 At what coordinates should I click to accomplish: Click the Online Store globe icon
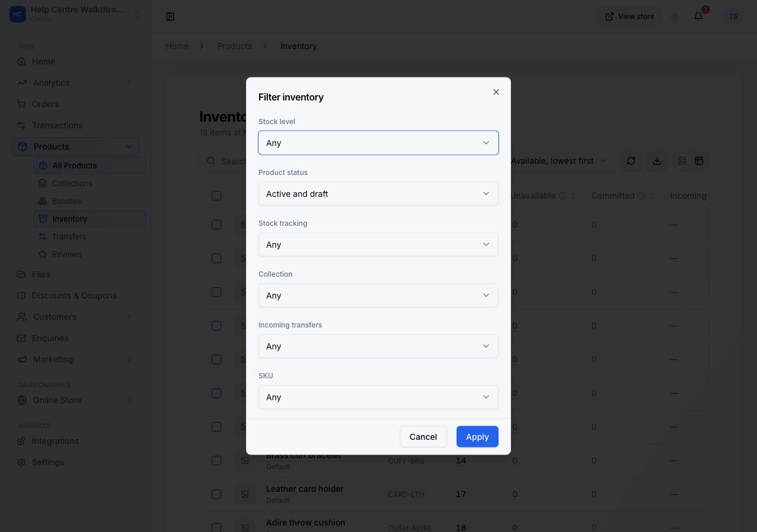(x=22, y=400)
